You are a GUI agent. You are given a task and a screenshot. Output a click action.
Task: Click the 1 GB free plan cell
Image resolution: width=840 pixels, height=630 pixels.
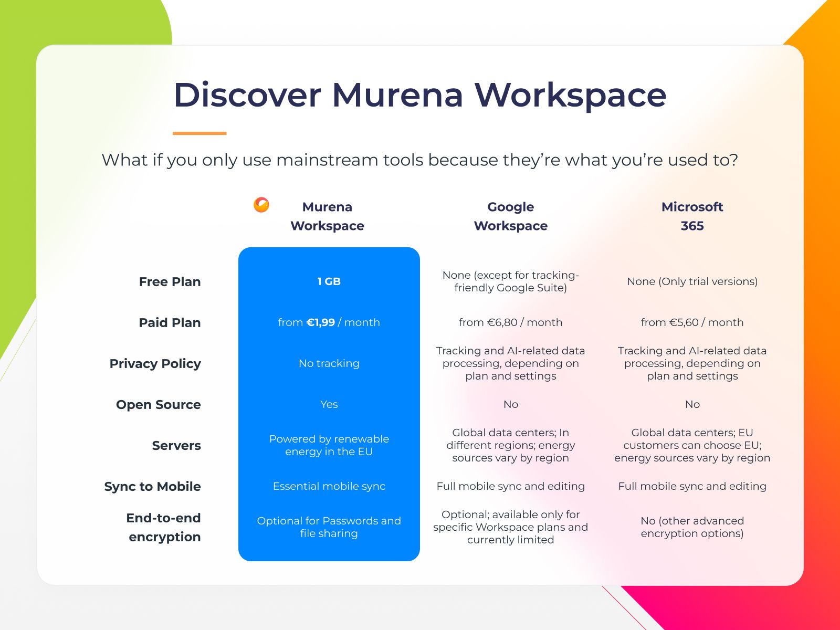[329, 281]
